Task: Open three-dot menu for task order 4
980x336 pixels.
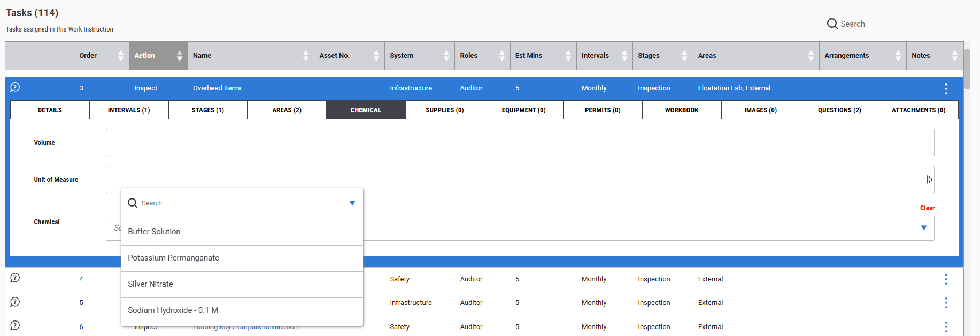Action: point(945,279)
